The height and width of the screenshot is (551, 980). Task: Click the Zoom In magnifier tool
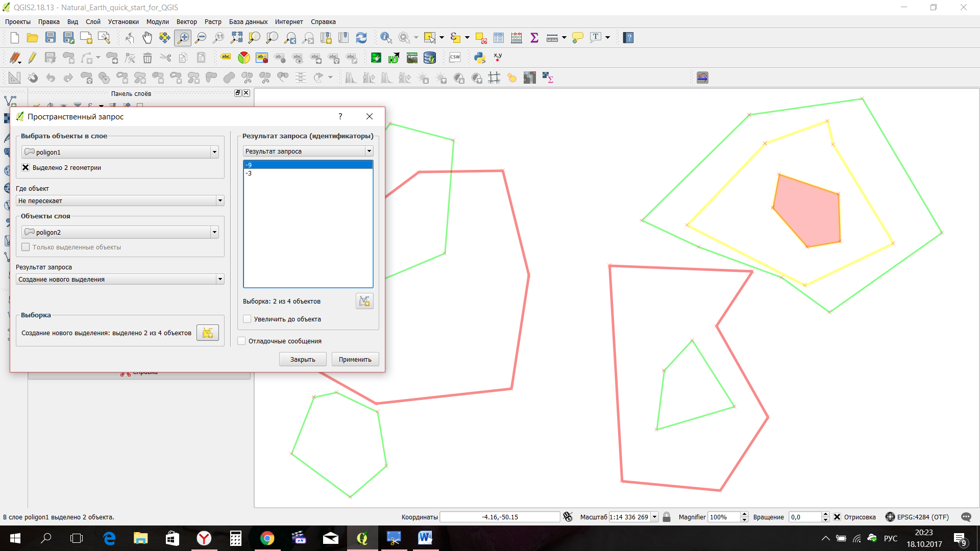[x=183, y=38]
